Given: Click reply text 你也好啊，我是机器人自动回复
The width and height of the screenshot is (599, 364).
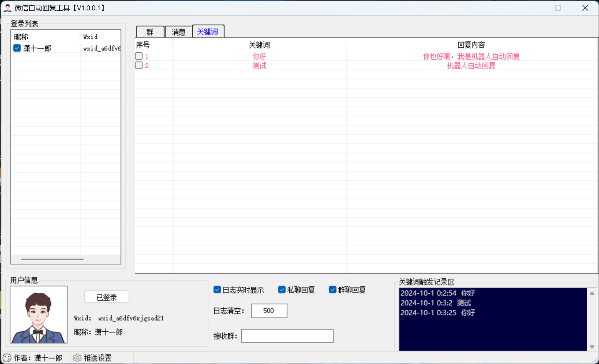Looking at the screenshot, I should [x=471, y=57].
